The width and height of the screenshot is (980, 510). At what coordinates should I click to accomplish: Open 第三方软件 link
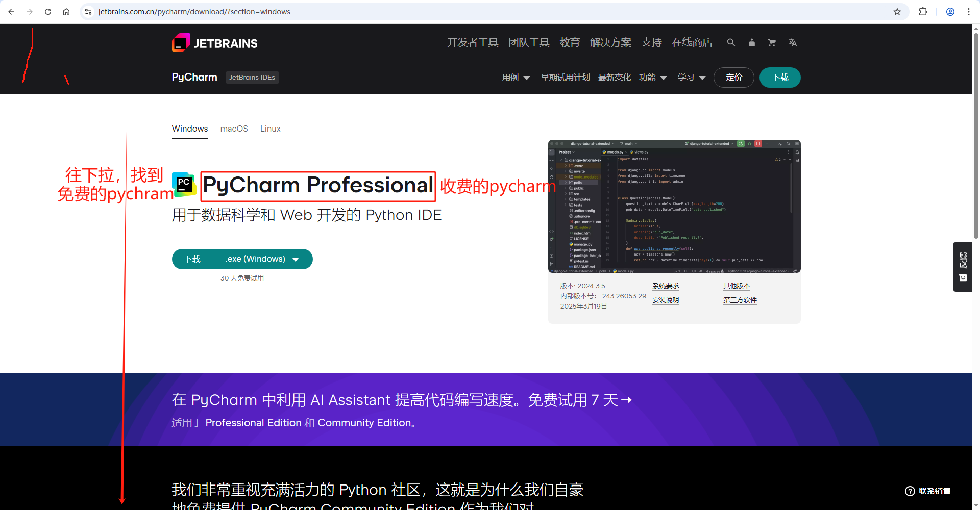pos(740,300)
